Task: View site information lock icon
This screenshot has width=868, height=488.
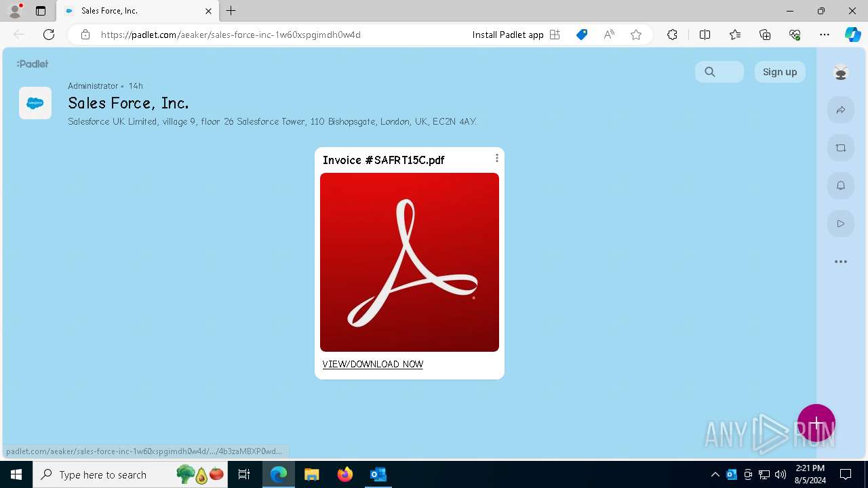Action: tap(85, 35)
